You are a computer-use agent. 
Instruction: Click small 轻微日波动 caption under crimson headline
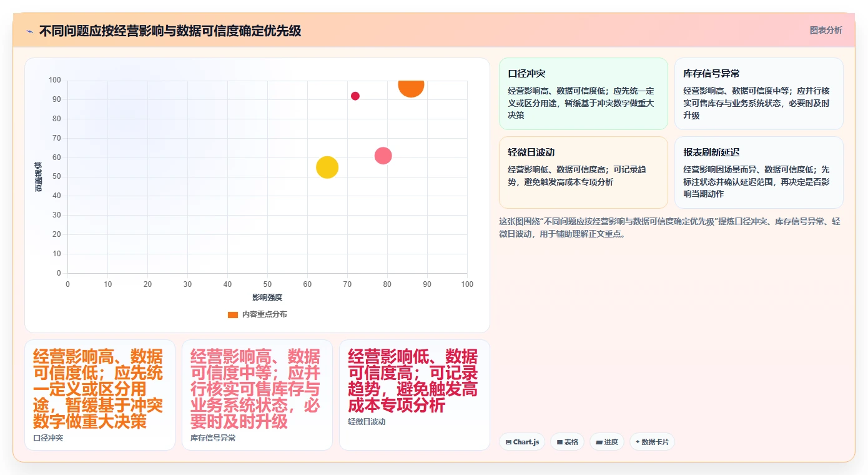[367, 422]
